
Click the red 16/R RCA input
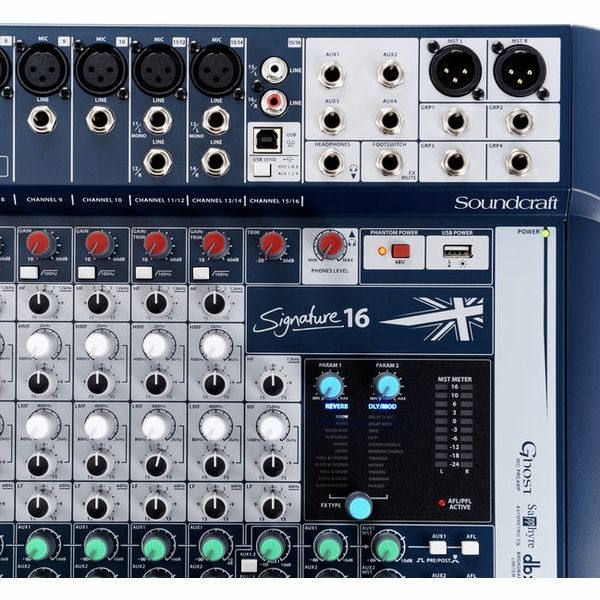274,102
